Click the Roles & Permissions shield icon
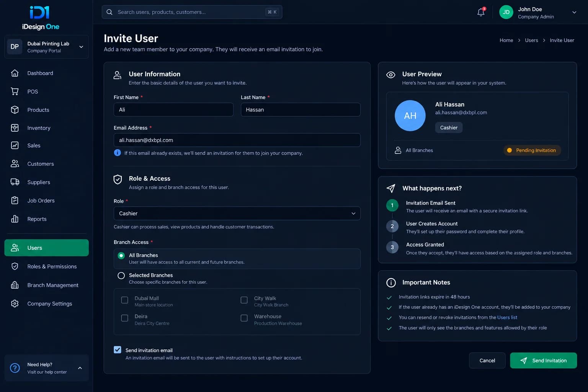The image size is (588, 392). (15, 266)
